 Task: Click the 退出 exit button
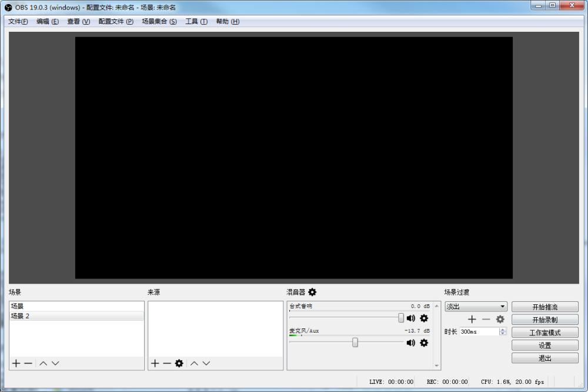click(x=545, y=358)
